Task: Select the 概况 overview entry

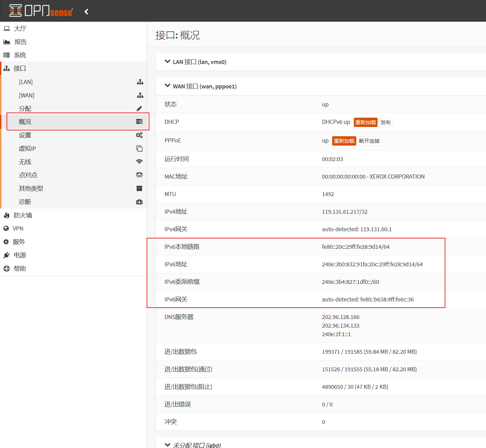Action: pyautogui.click(x=74, y=122)
